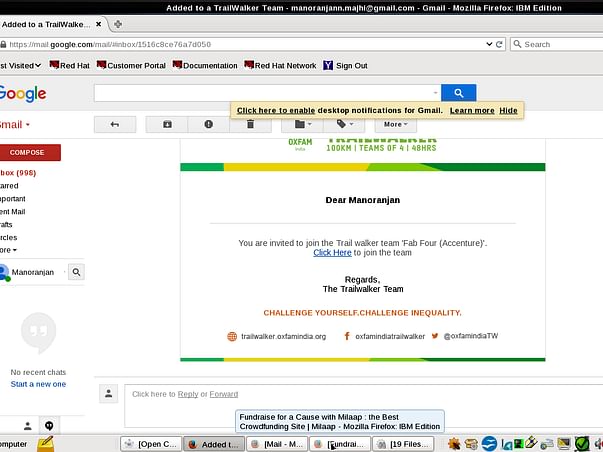This screenshot has height=452, width=603.
Task: Click the green checkmark shield tray icon
Action: click(x=582, y=444)
